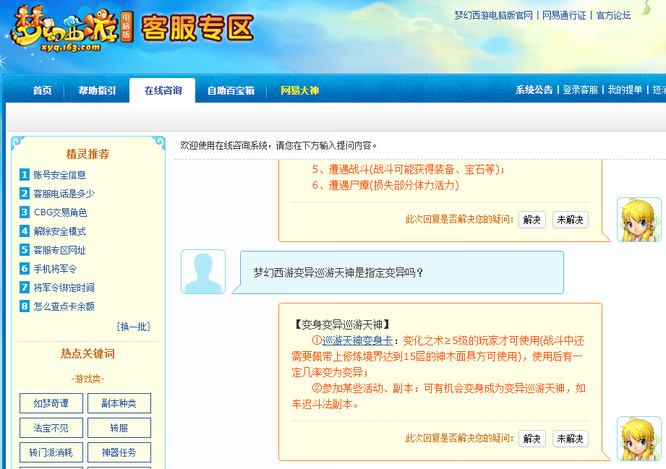
Task: Click the 【变身变异巡游天神】 reply heading
Action: coord(341,325)
